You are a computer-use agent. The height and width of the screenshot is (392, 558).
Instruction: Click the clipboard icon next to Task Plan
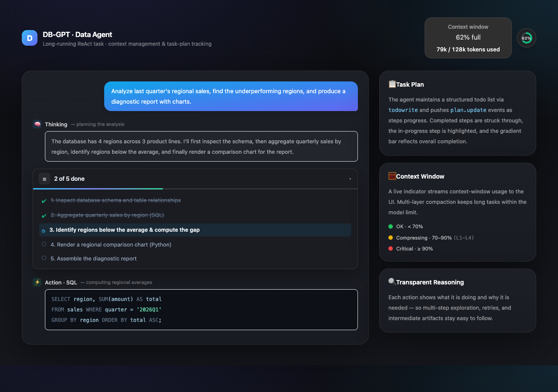[392, 84]
